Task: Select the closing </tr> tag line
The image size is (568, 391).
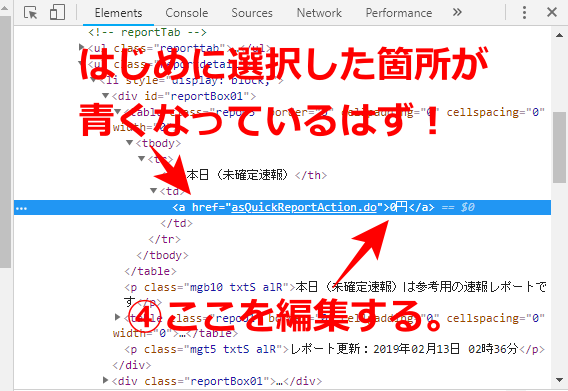Action: (164, 239)
